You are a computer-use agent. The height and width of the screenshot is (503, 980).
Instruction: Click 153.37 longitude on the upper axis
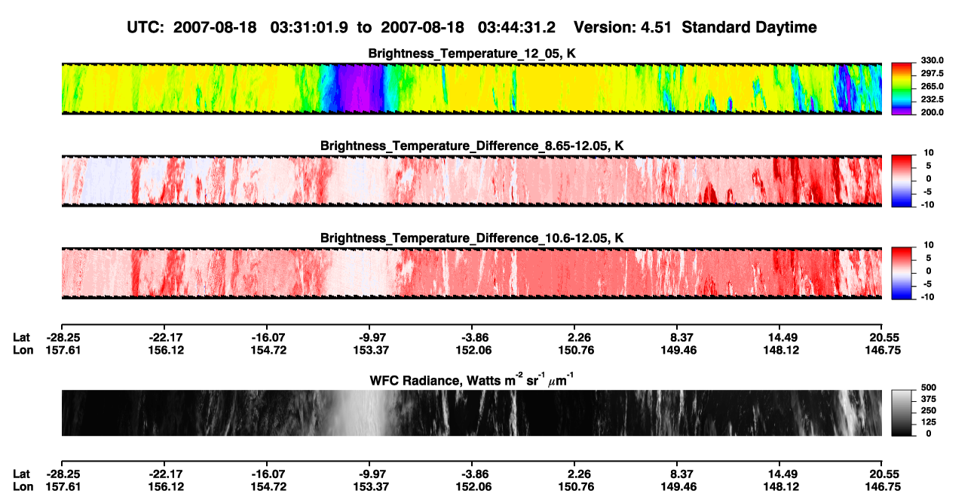click(369, 350)
